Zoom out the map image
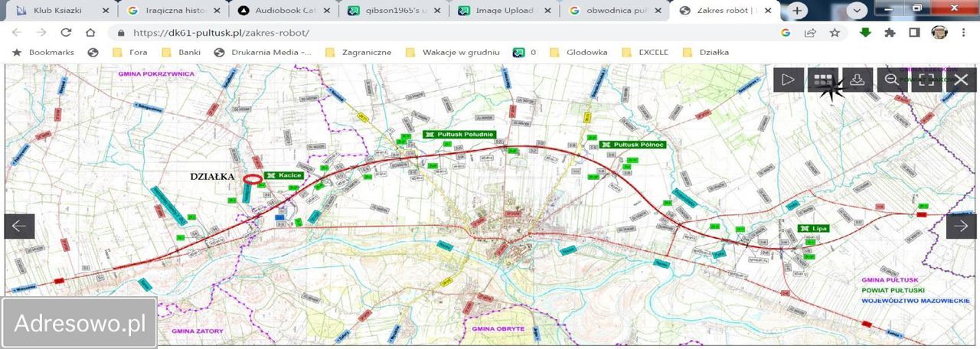 [x=892, y=80]
